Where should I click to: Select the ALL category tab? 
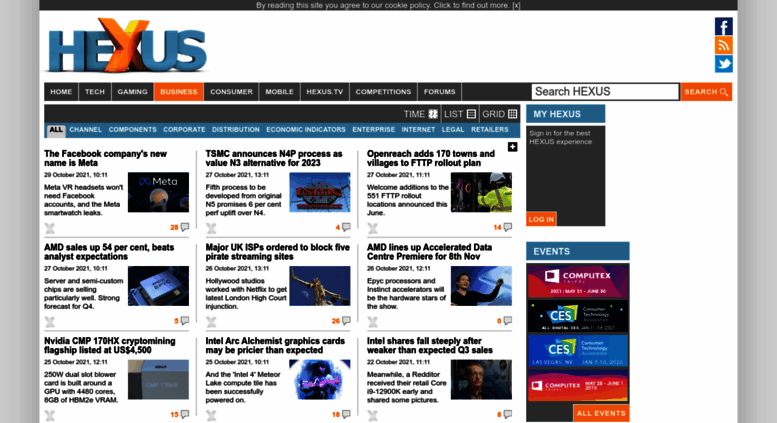tap(56, 130)
